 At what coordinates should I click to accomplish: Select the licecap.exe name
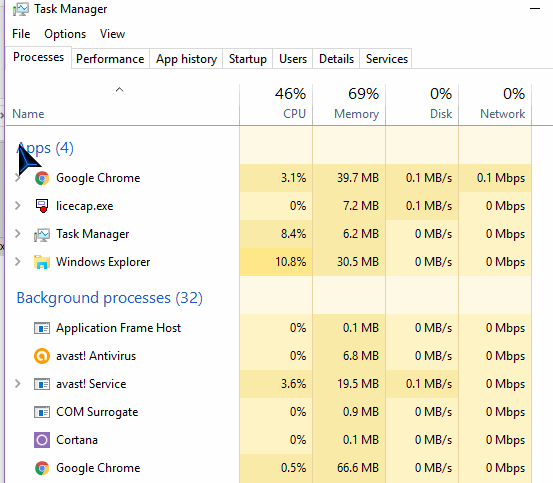click(x=85, y=206)
